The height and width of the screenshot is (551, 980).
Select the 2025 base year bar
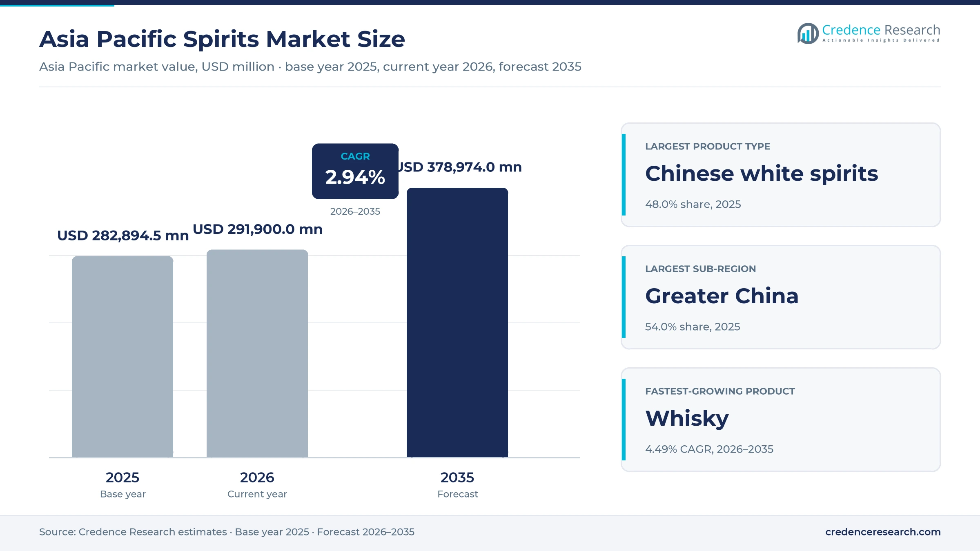pyautogui.click(x=122, y=357)
